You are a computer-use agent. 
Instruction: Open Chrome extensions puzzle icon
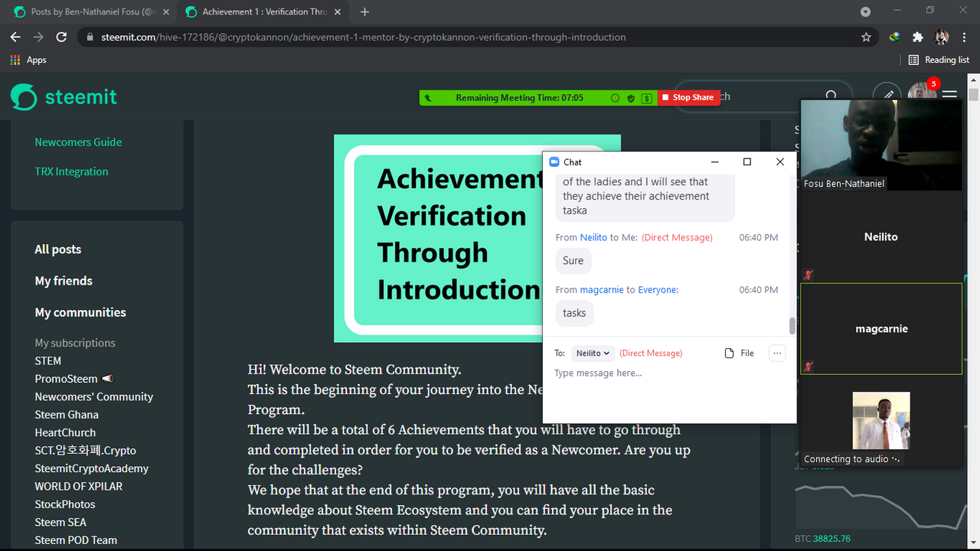tap(917, 37)
